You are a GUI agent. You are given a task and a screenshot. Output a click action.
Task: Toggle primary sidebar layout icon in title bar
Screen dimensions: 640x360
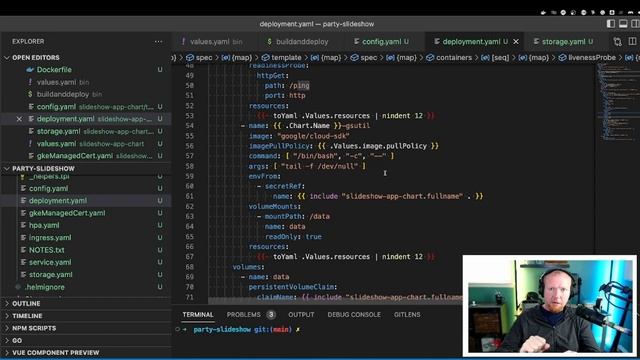[x=611, y=24]
